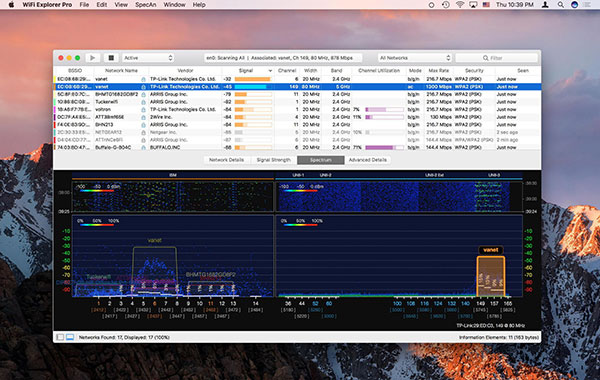Click the Networks Found status text

pos(124,338)
